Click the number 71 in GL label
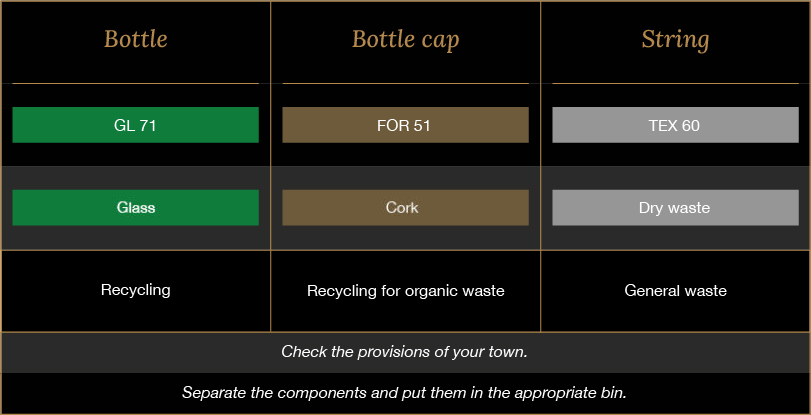The image size is (811, 415). click(147, 125)
